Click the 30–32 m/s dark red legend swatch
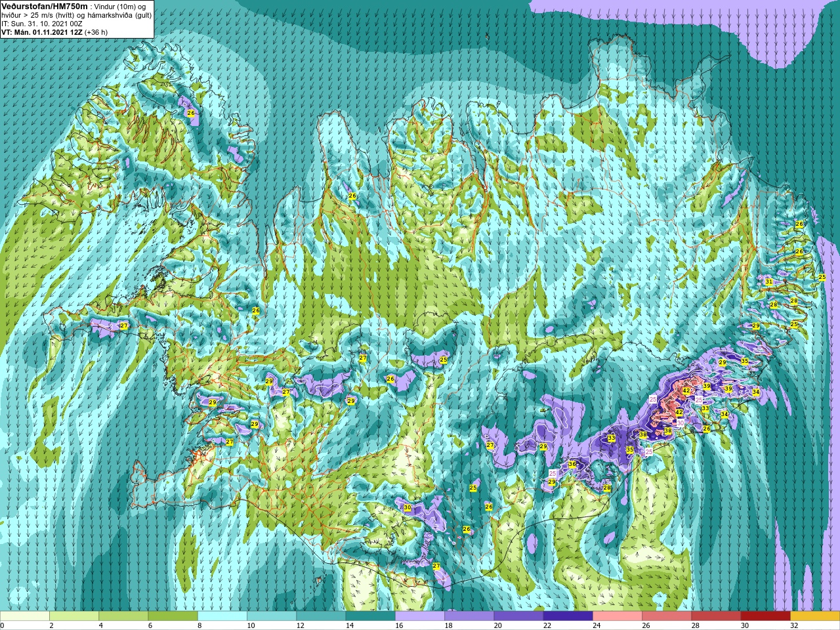840x630 pixels. coord(766,616)
